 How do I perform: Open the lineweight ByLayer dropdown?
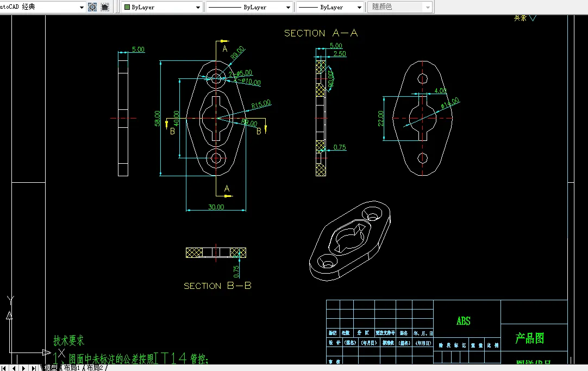(x=359, y=8)
